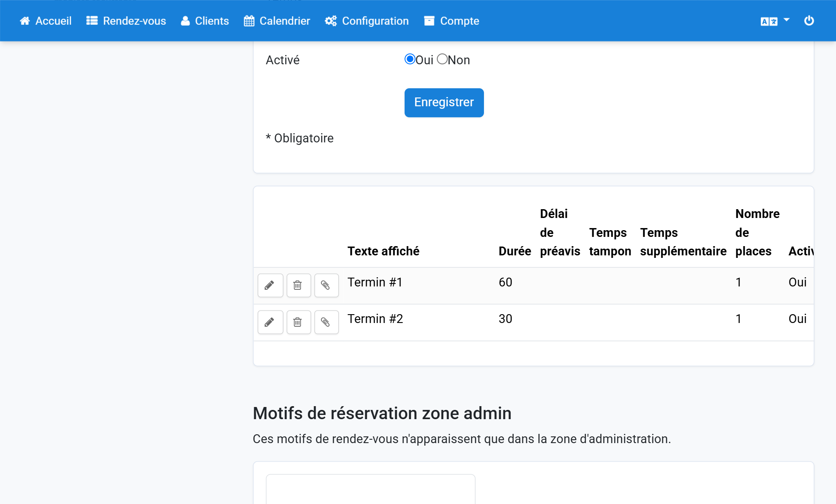836x504 pixels.
Task: Click the Temps supplémentaire column header
Action: tap(683, 242)
